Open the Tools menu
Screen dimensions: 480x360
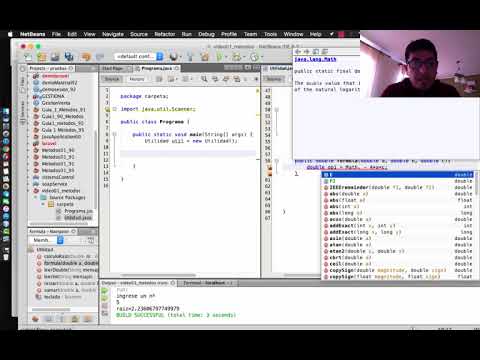coord(270,34)
